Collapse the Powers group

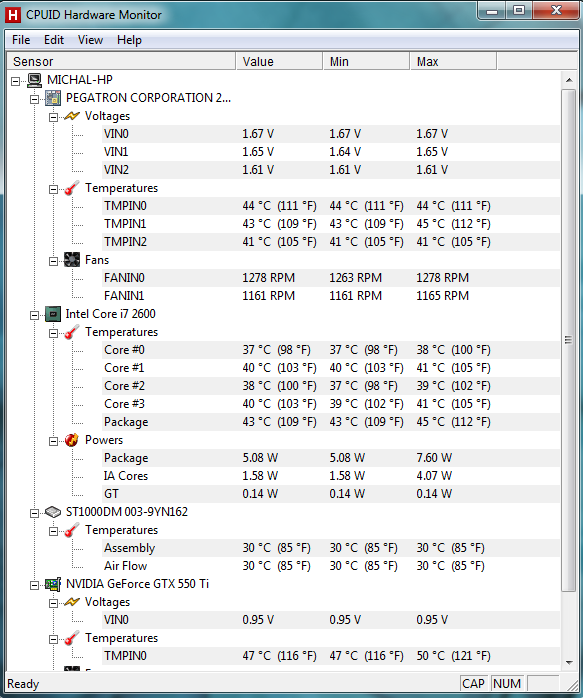53,441
